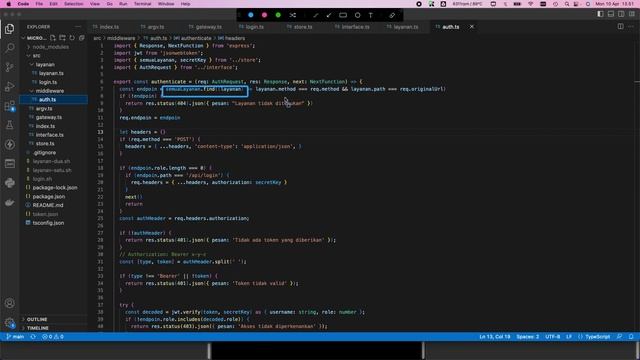This screenshot has width=640, height=360.
Task: Click New File icon in Explorer header
Action: tap(53, 38)
